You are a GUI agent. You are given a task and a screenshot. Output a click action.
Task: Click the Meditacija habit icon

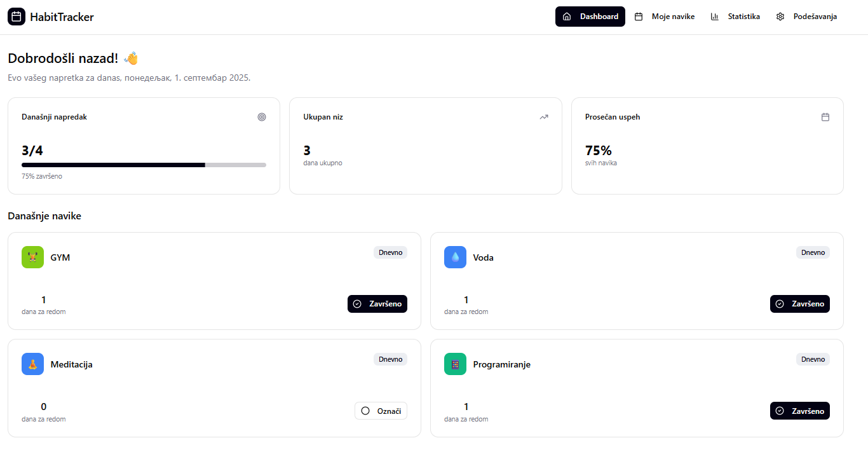[x=32, y=364]
